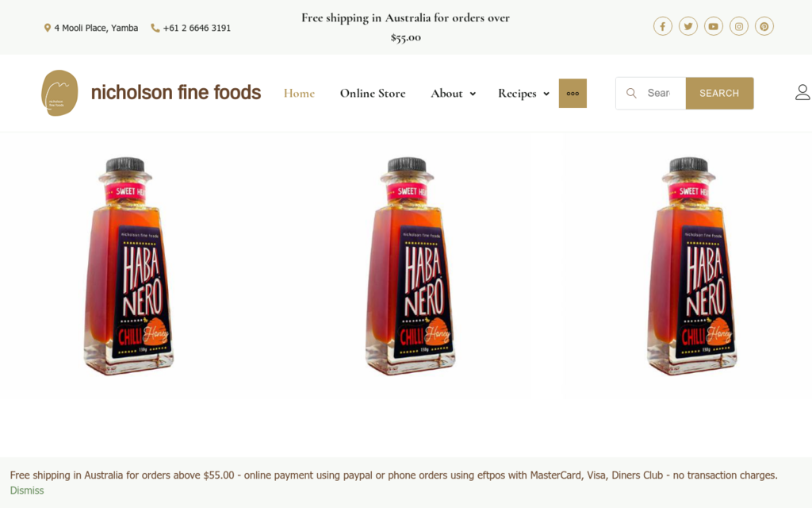The height and width of the screenshot is (508, 812).
Task: Dismiss the free shipping notice
Action: click(27, 491)
